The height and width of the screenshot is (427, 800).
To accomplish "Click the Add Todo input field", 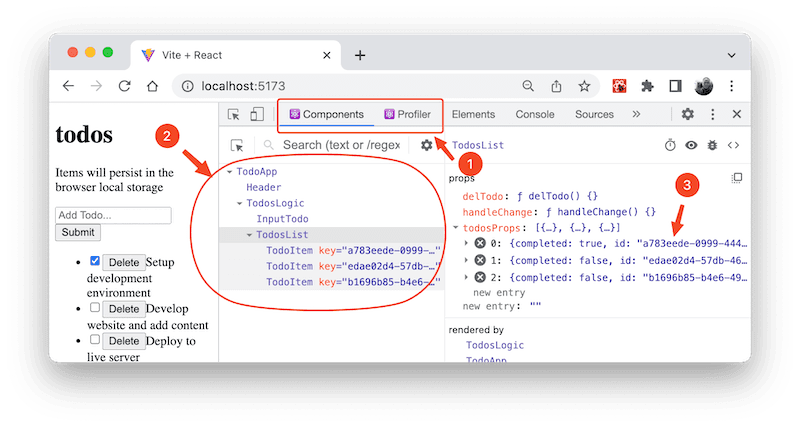I will click(113, 215).
